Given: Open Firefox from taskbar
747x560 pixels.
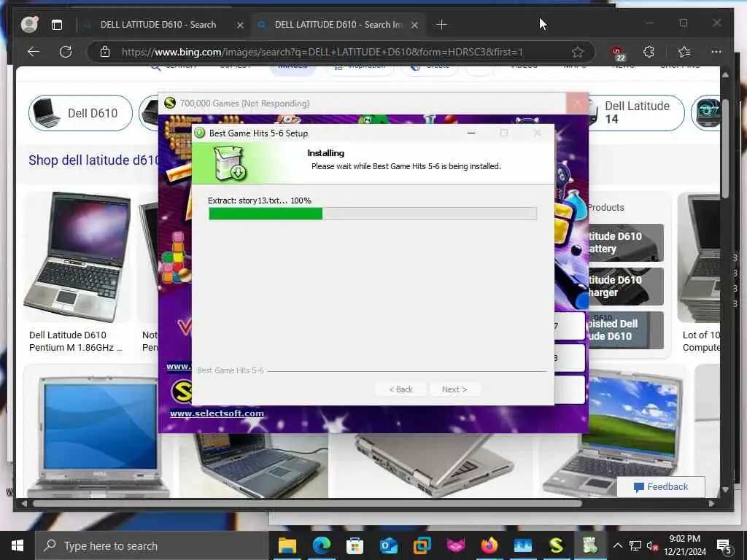Looking at the screenshot, I should coord(489,545).
